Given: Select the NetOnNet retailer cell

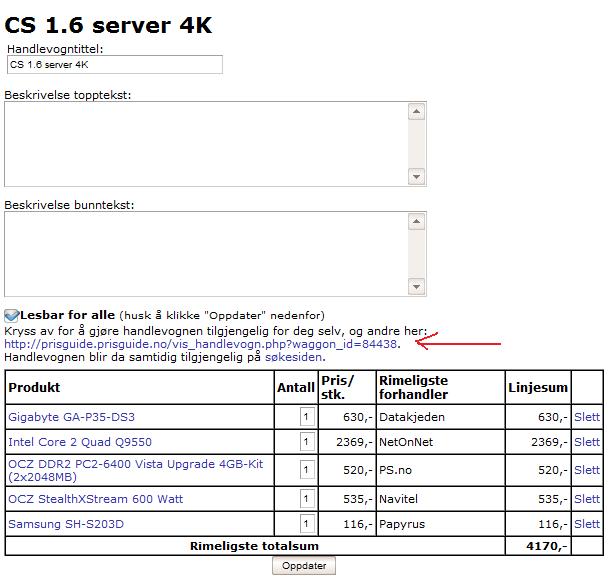Looking at the screenshot, I should [x=440, y=442].
